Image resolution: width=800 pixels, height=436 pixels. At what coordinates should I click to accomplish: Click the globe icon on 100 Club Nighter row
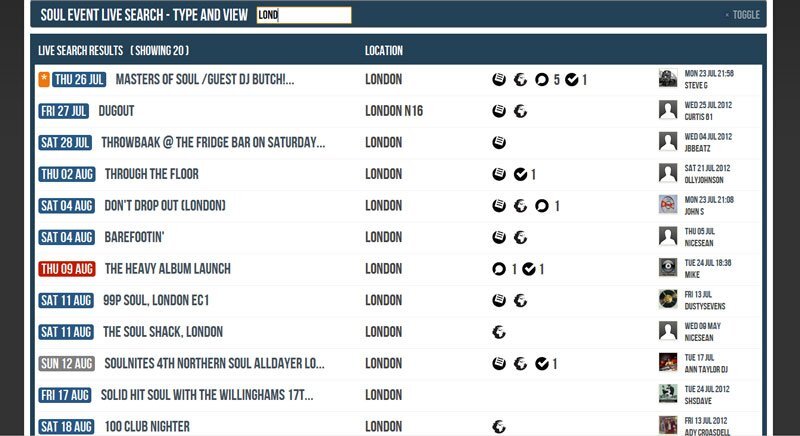point(499,427)
